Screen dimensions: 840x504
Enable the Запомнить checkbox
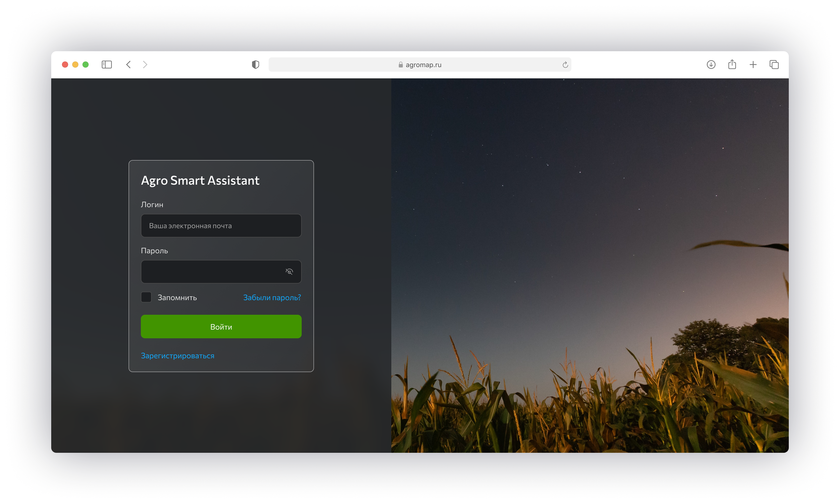(x=146, y=297)
